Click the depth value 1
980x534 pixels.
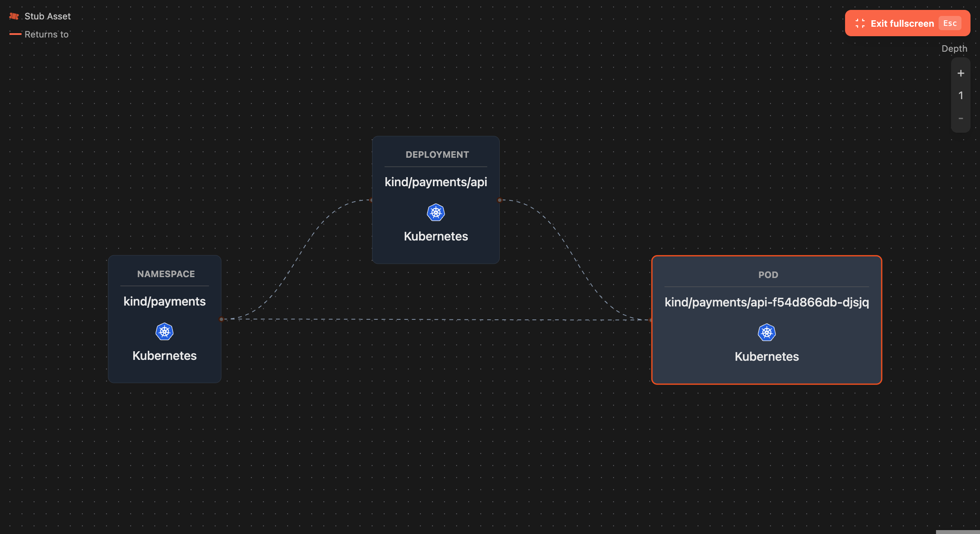coord(961,96)
